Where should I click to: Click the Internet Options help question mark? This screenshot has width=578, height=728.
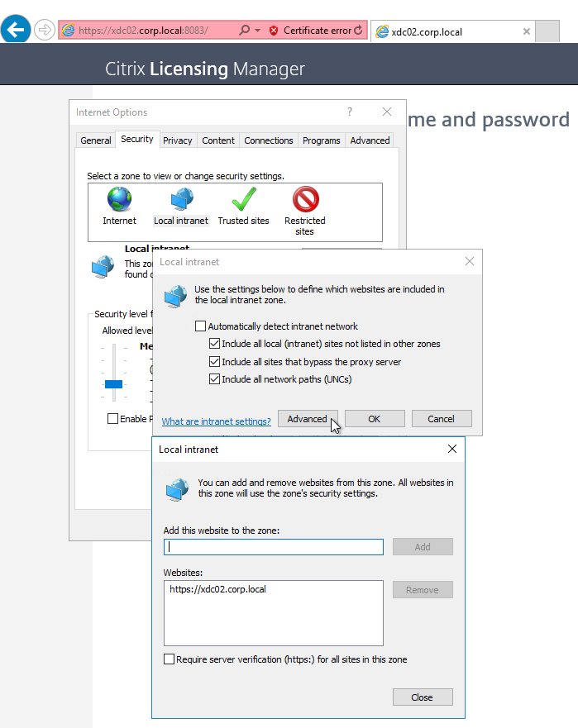(x=350, y=112)
